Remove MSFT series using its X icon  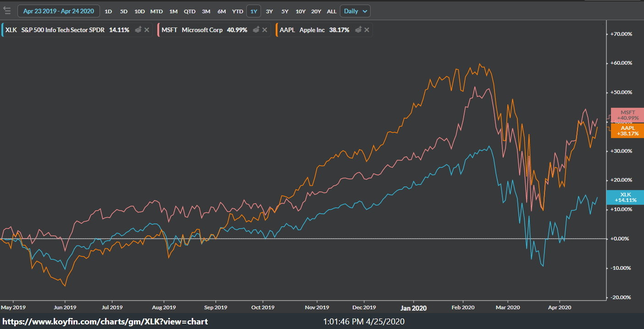click(x=265, y=29)
